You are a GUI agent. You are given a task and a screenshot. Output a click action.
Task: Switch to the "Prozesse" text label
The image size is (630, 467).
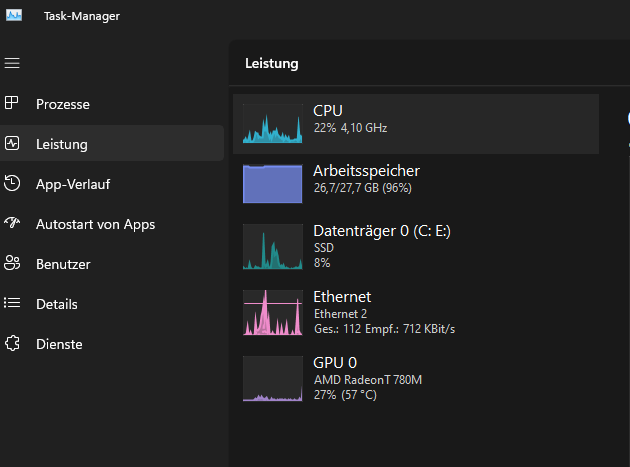63,104
